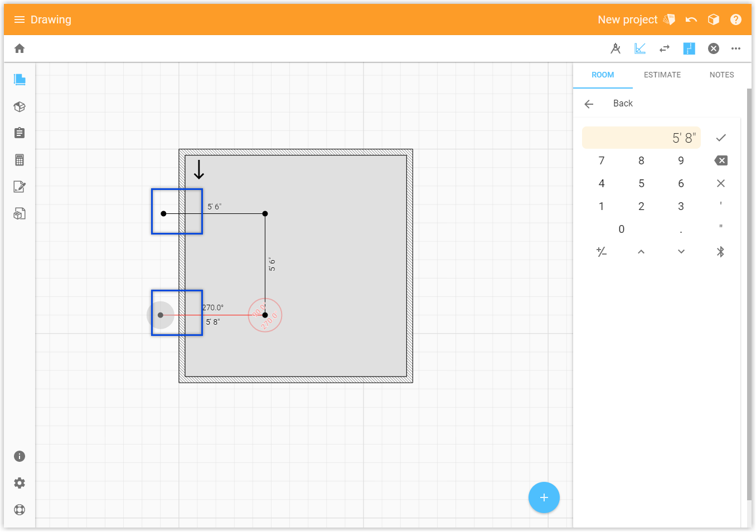Open the clipboard estimate icon in sidebar
The width and height of the screenshot is (756, 532).
coord(20,133)
